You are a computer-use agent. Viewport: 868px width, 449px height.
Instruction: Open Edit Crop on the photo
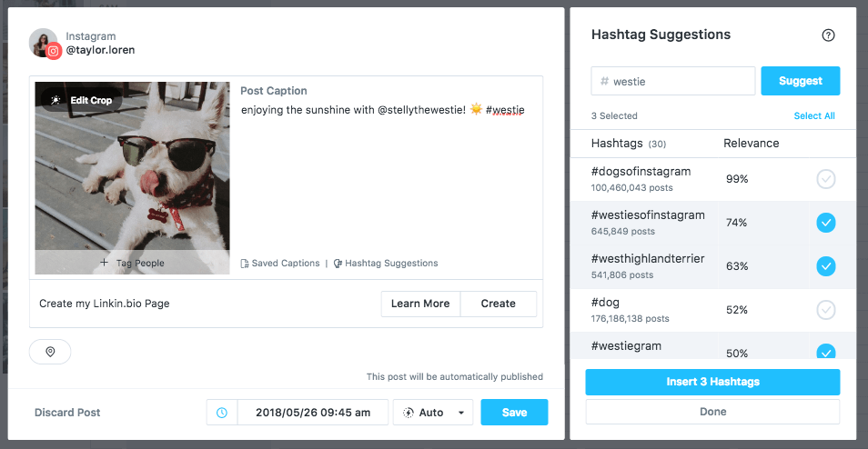click(x=82, y=100)
